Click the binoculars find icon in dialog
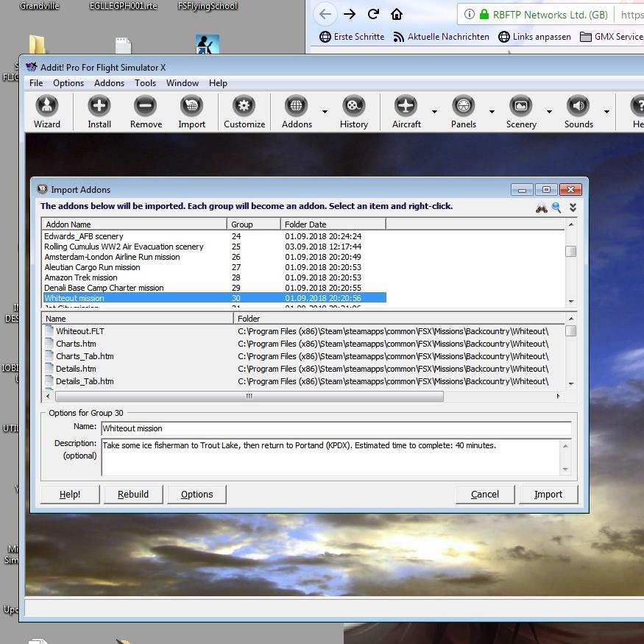 click(541, 208)
